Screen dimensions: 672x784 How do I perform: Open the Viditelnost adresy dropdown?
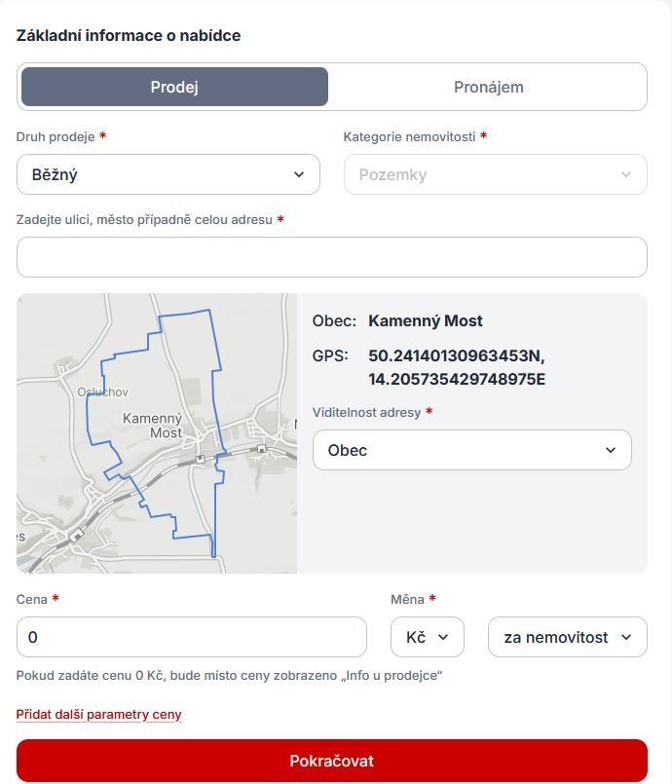[x=471, y=450]
